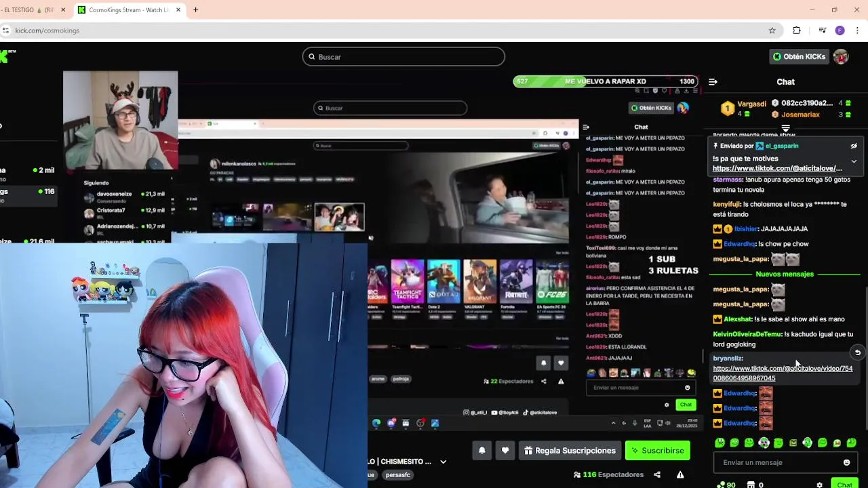Open the user profile avatar menu
The height and width of the screenshot is (488, 868).
841,57
